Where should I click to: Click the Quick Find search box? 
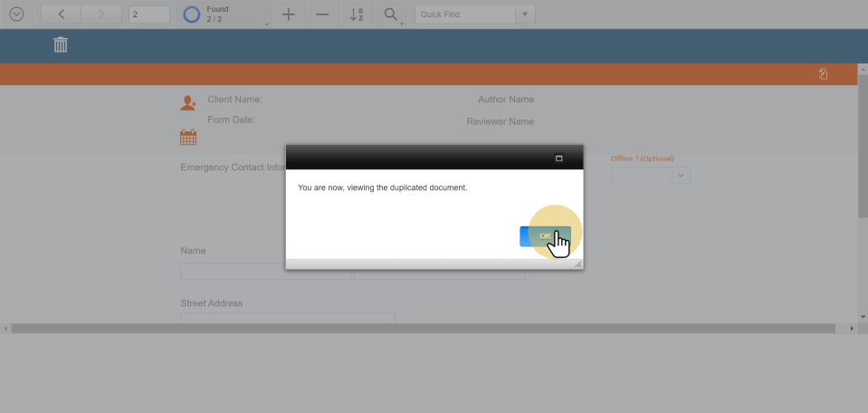[x=463, y=14]
